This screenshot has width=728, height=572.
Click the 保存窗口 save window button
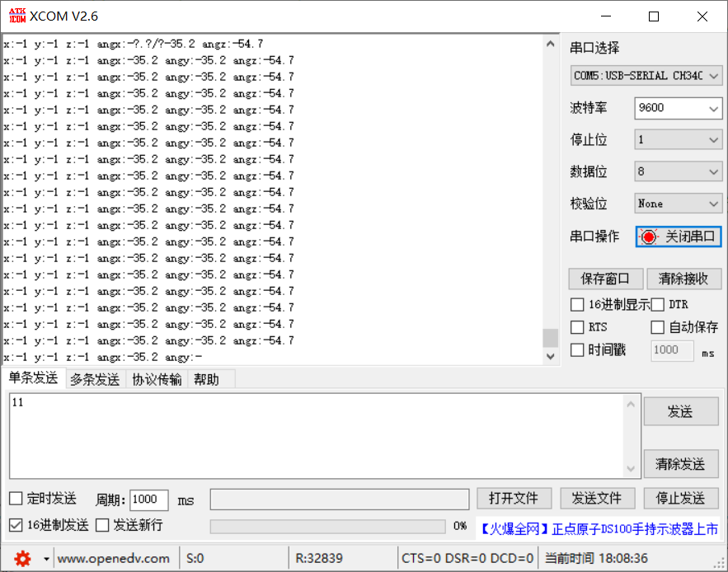(x=605, y=279)
